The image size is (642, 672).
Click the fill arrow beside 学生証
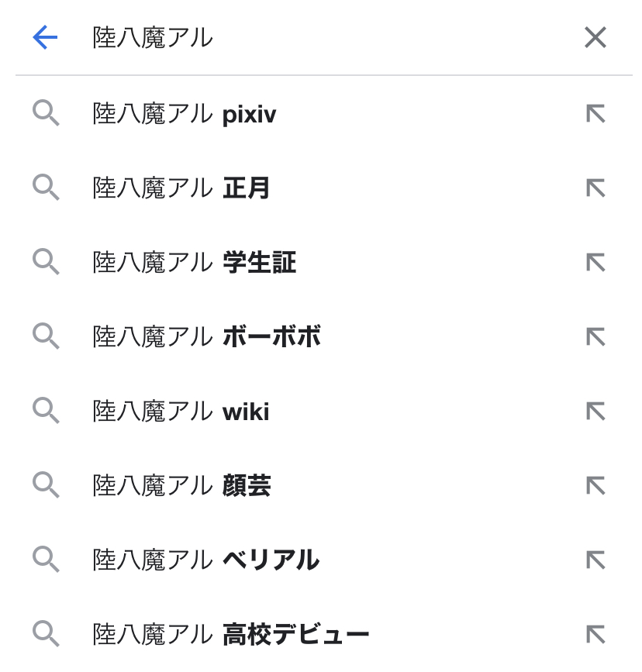point(595,263)
